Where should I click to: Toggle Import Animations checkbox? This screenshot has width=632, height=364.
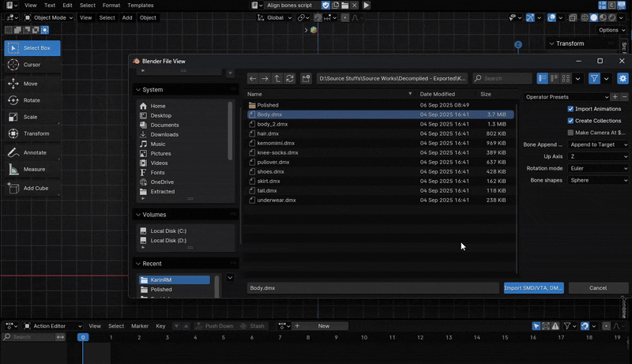570,109
